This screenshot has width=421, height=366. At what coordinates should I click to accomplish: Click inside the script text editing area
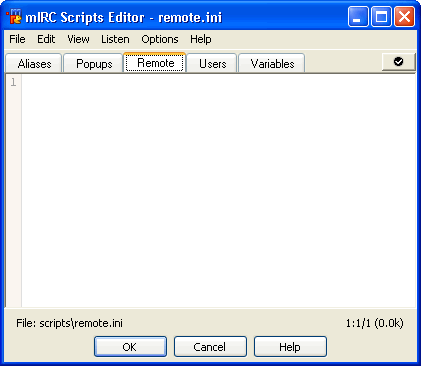[x=219, y=191]
